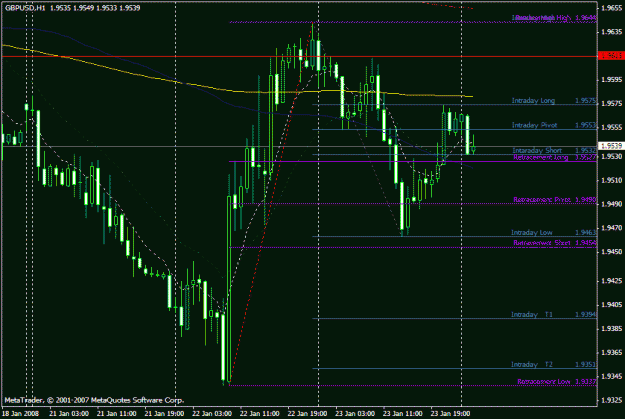Screen dimensions: 625x419
Task: Select the 'Intraday T2' target label
Action: [x=532, y=364]
